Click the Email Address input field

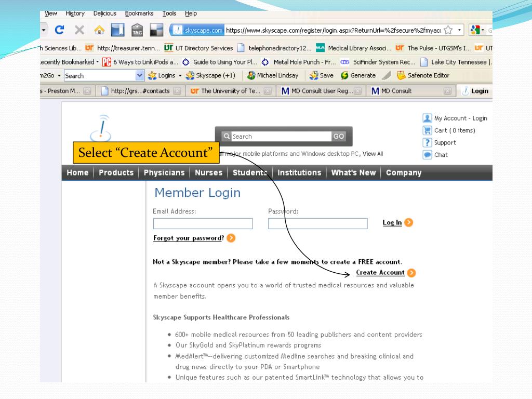(203, 223)
